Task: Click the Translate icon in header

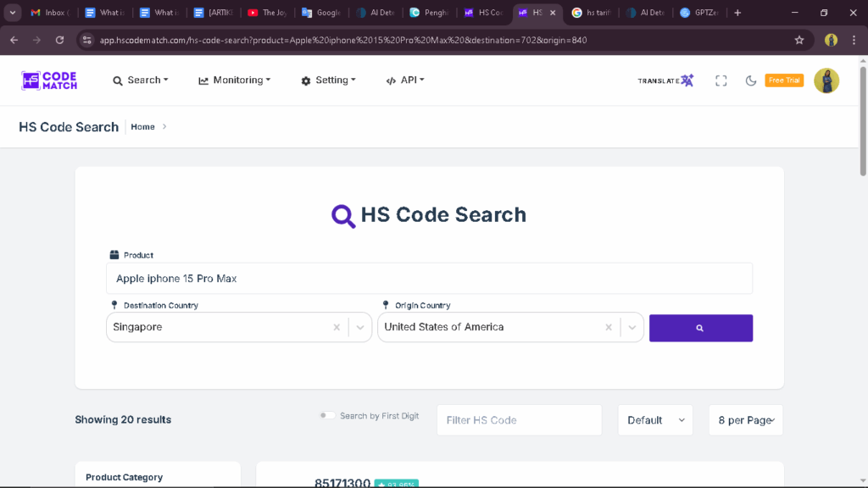Action: click(666, 80)
